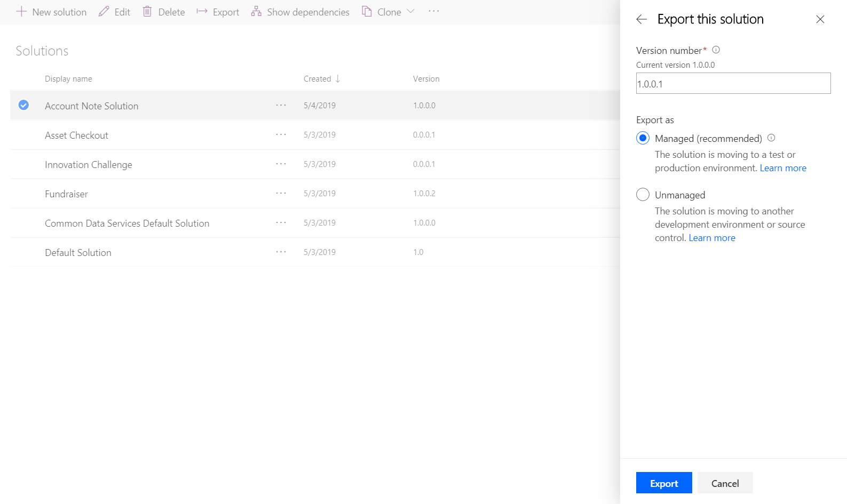This screenshot has width=847, height=504.
Task: Click the blue Export button
Action: click(x=663, y=483)
